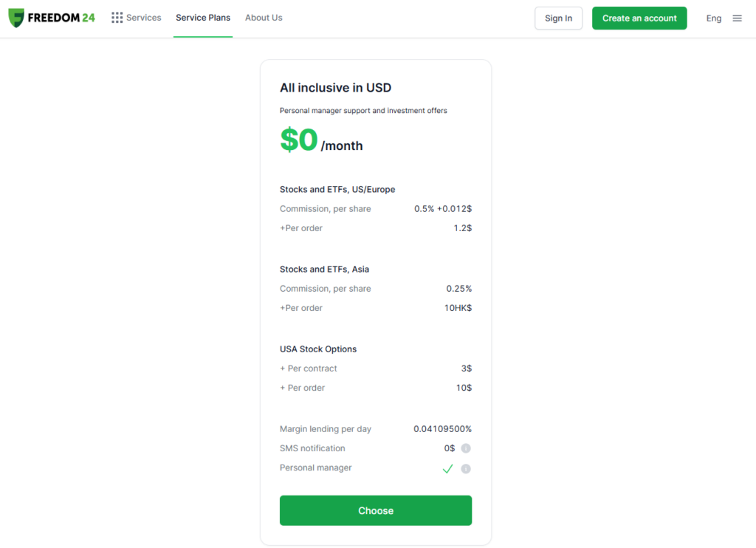Click the info icon beside SMS notification

coord(466,448)
